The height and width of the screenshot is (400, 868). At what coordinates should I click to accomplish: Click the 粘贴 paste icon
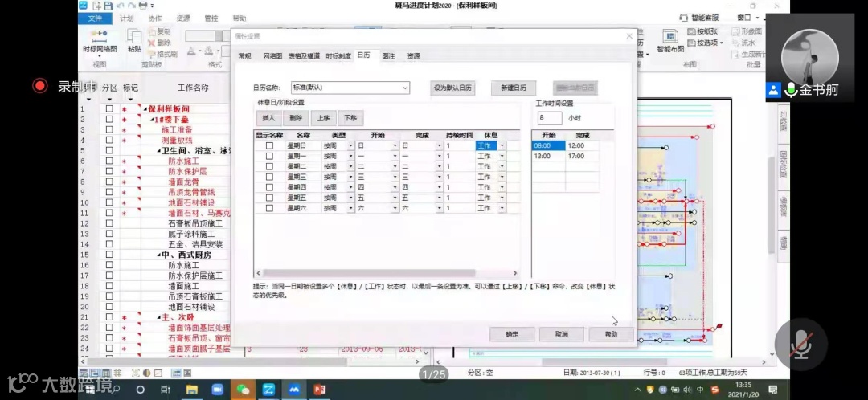134,36
